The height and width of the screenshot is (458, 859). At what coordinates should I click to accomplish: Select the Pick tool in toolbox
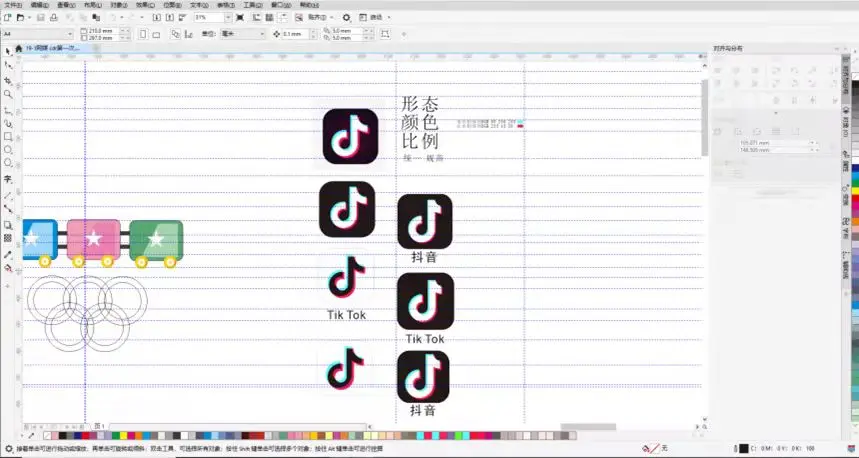coord(8,51)
